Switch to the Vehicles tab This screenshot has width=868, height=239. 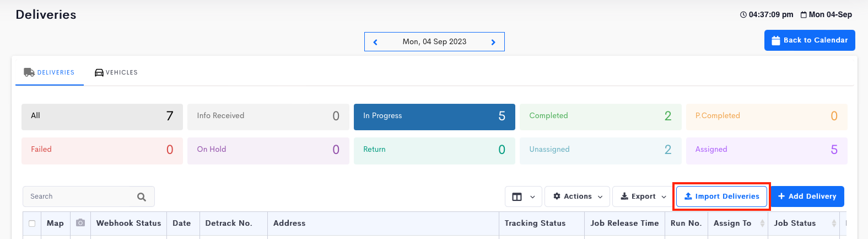pyautogui.click(x=116, y=72)
